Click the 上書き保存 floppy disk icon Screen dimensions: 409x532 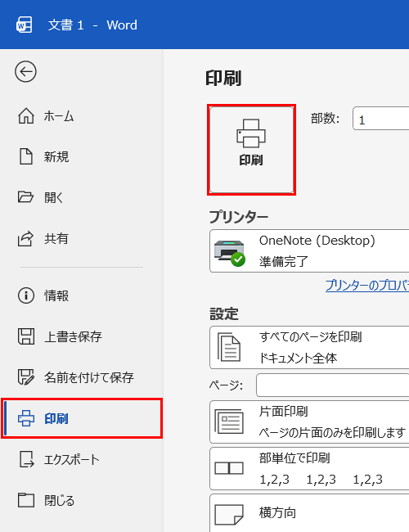(26, 336)
